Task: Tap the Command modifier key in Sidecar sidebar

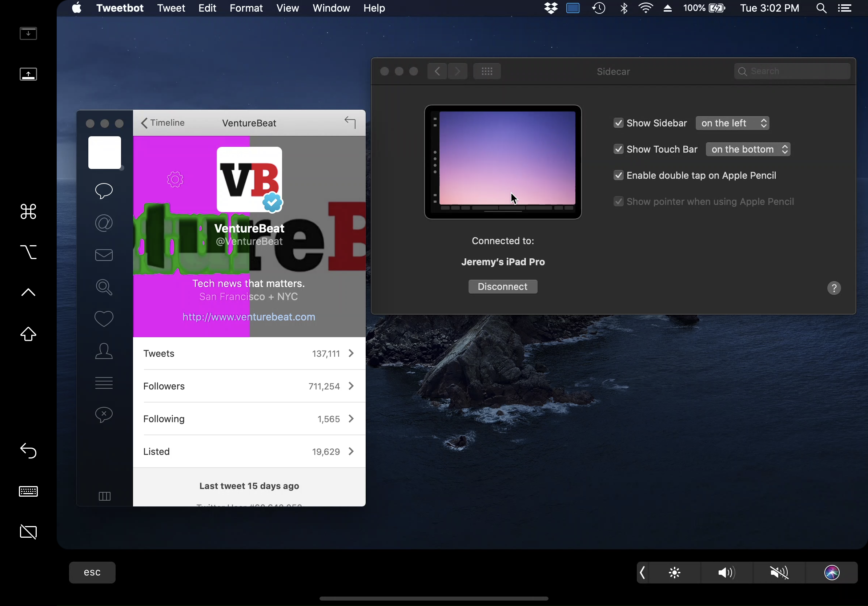Action: point(28,211)
